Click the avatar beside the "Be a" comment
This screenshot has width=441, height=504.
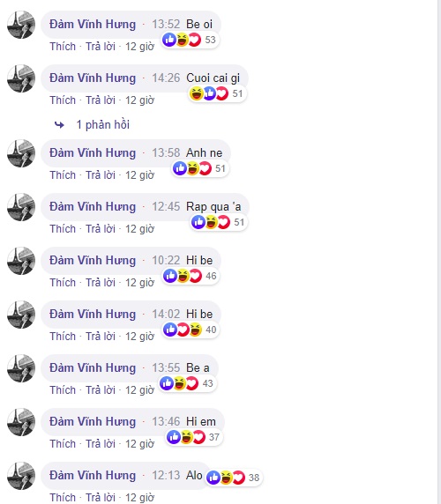point(21,368)
